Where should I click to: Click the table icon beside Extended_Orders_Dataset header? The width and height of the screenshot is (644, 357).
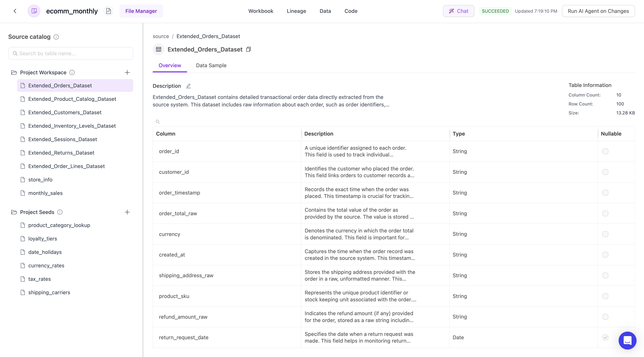pos(159,49)
